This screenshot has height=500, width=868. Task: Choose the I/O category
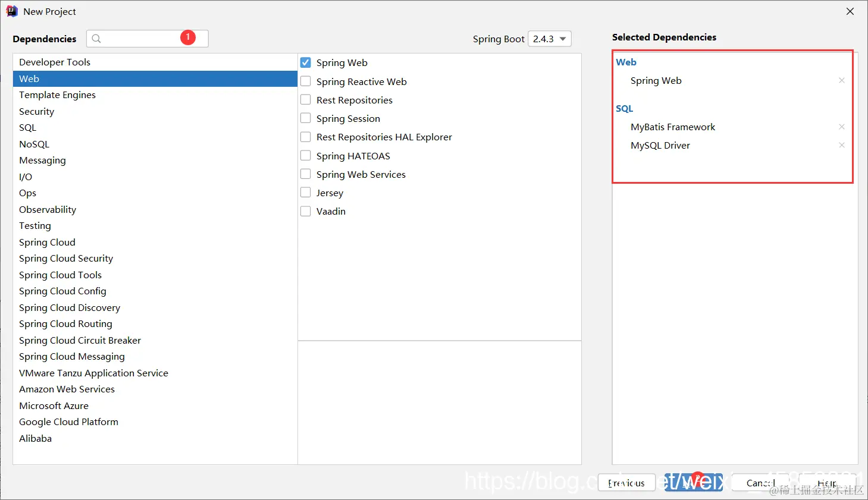pos(155,177)
